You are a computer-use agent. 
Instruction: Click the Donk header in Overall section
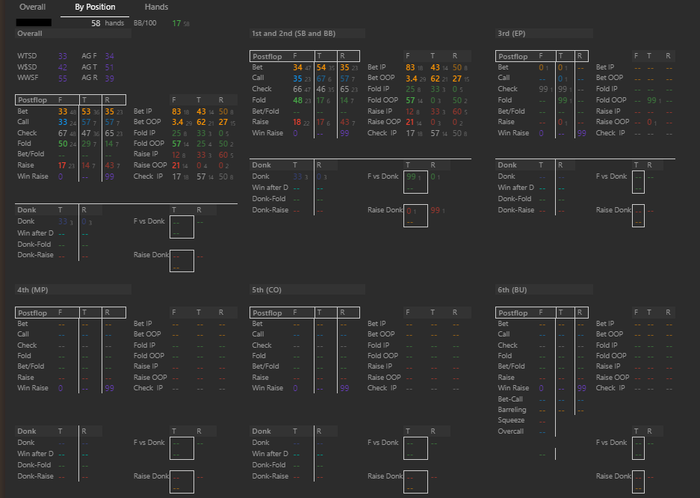pyautogui.click(x=26, y=210)
